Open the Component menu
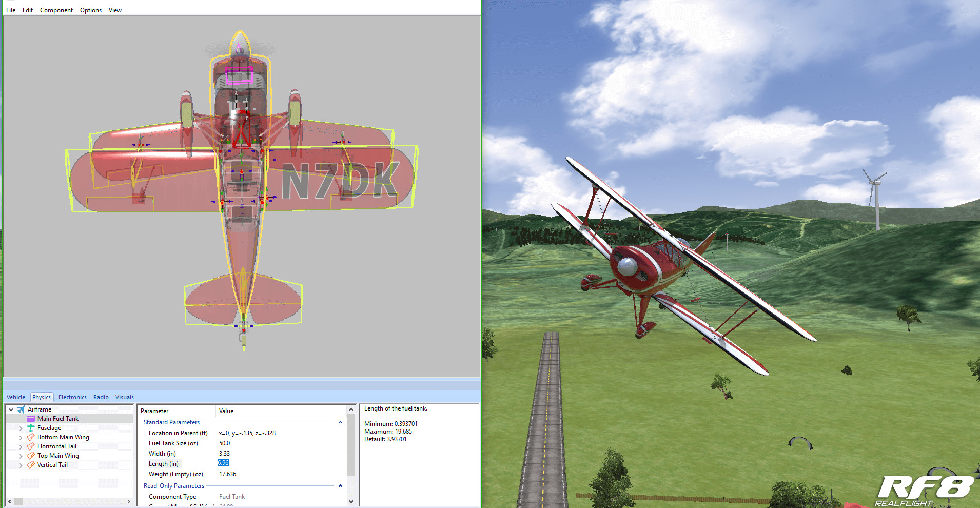Screen dimensions: 980x508 56,10
